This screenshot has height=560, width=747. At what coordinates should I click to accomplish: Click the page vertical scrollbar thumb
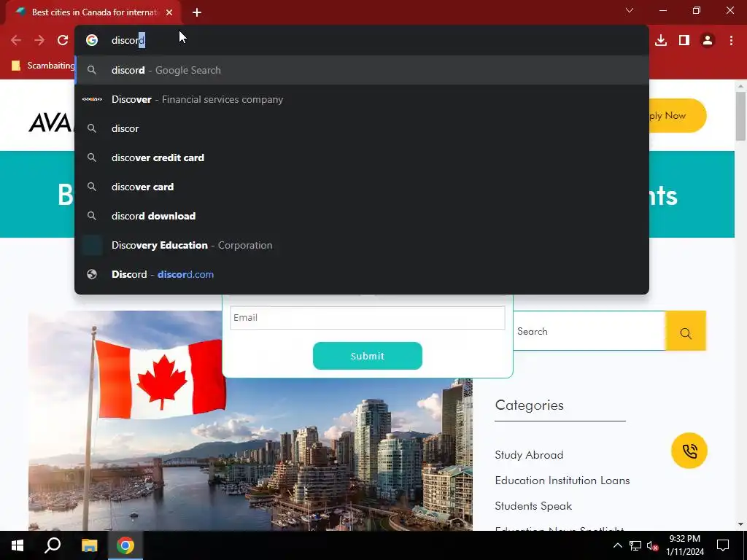pyautogui.click(x=740, y=117)
